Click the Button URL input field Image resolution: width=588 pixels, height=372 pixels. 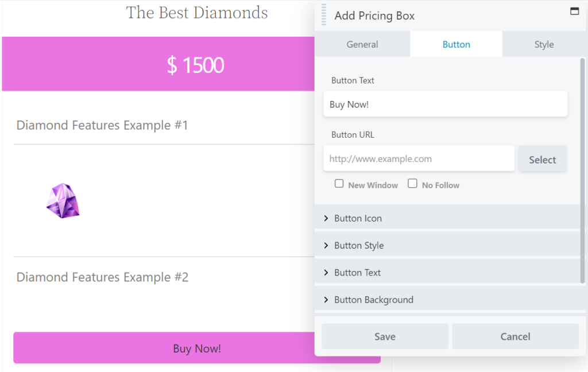pyautogui.click(x=419, y=158)
